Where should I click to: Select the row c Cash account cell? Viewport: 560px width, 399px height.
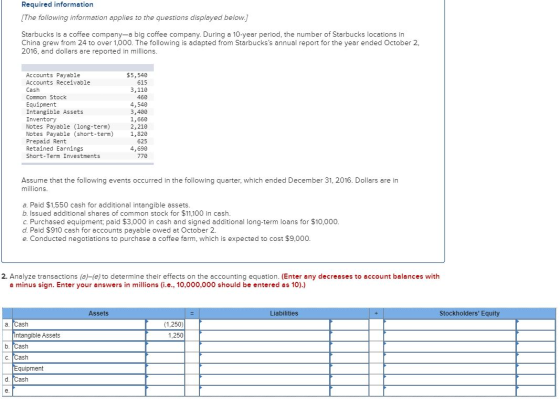click(79, 358)
